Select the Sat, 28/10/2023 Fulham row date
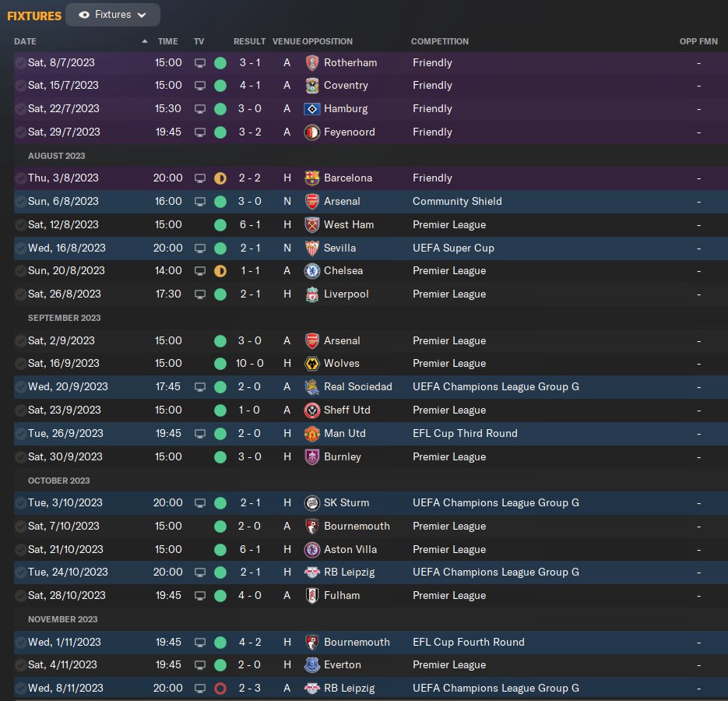This screenshot has width=728, height=701. click(x=66, y=596)
